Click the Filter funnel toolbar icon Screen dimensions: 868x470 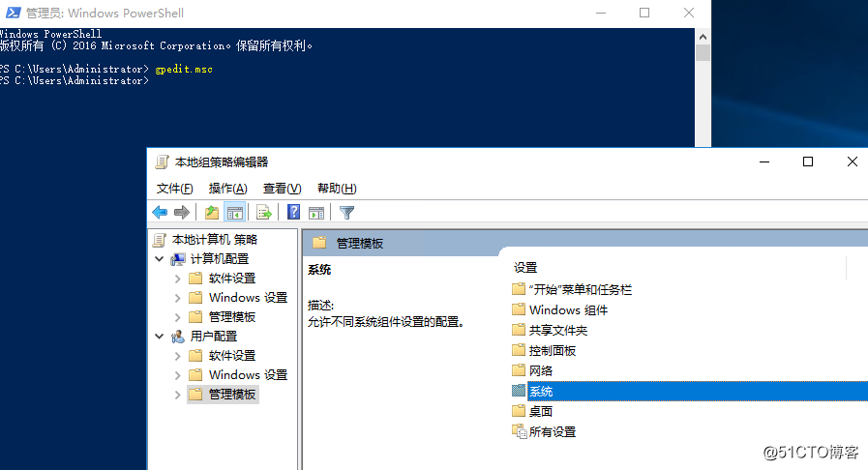pyautogui.click(x=346, y=213)
